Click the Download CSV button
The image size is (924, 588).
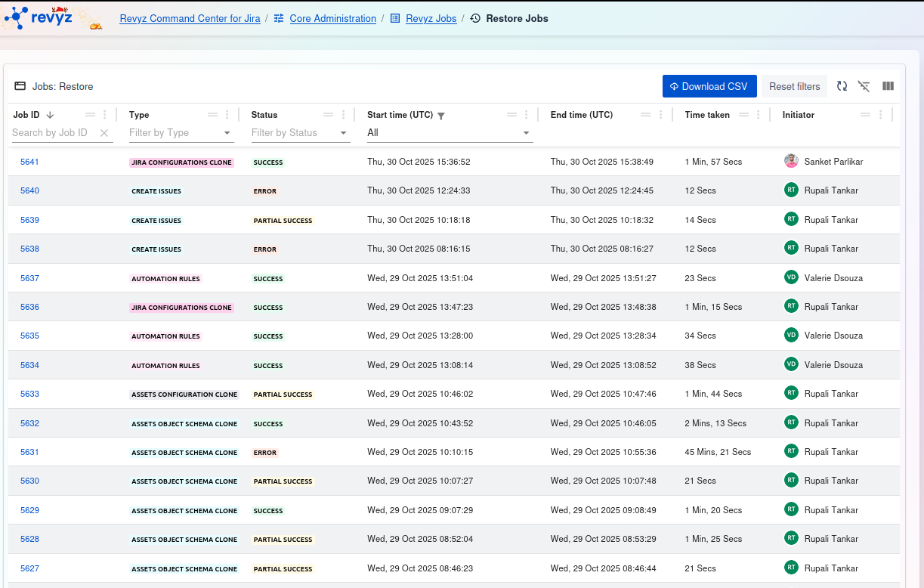709,86
